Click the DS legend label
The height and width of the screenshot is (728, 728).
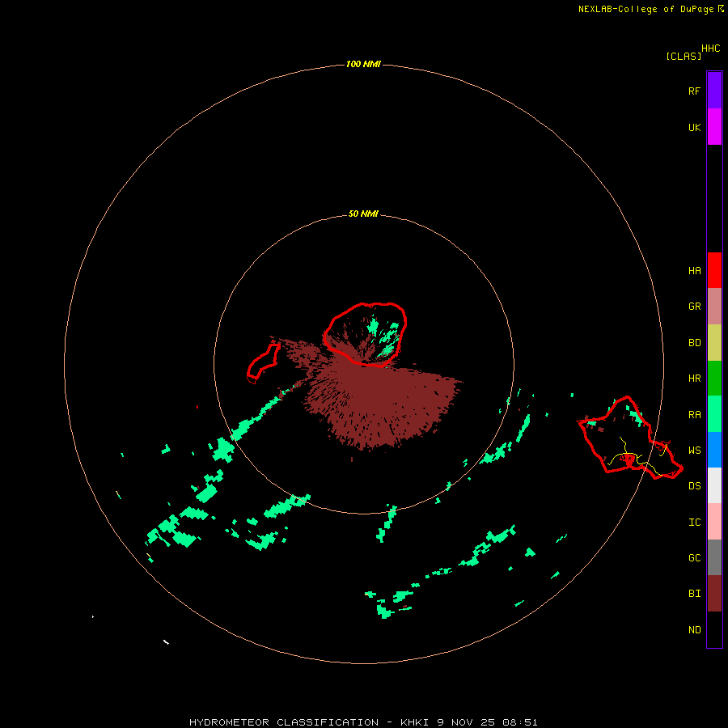(x=694, y=485)
